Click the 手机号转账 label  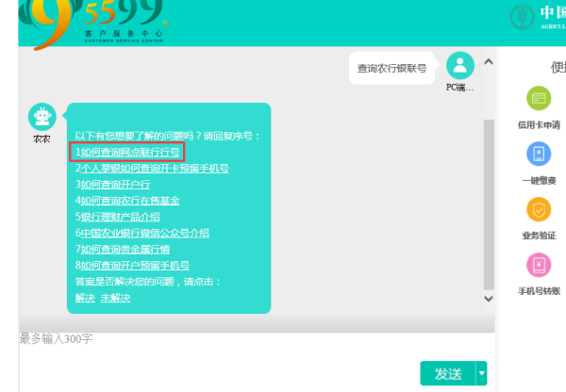click(x=539, y=291)
